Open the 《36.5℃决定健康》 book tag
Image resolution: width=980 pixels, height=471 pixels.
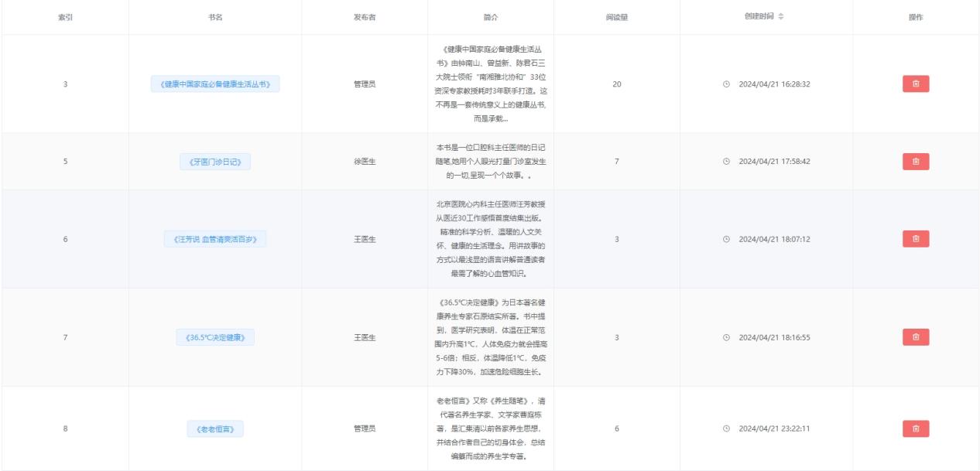(x=215, y=337)
